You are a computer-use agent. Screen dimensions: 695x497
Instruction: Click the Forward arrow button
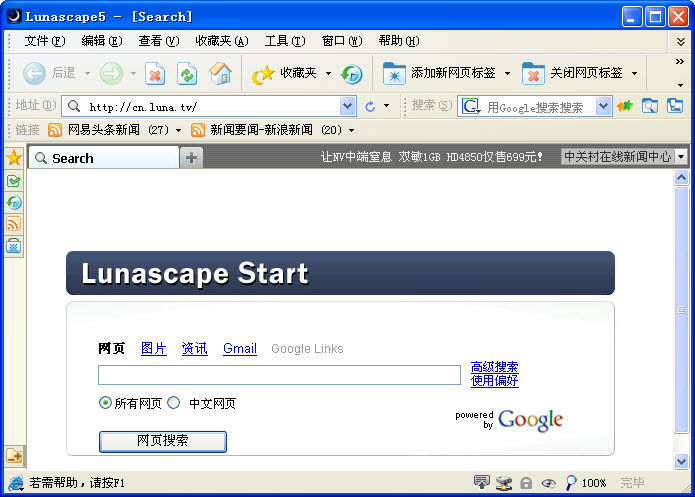coord(111,73)
